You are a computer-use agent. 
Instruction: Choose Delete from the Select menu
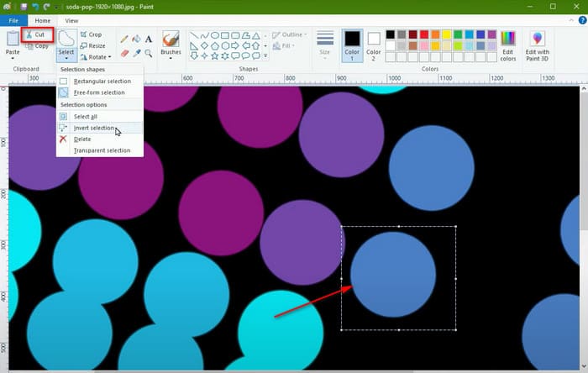[99, 139]
